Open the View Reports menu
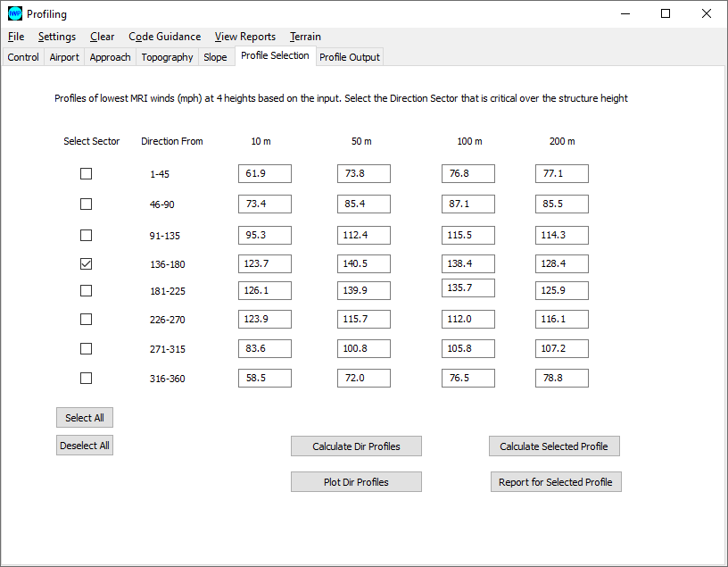This screenshot has width=728, height=567. click(x=244, y=37)
